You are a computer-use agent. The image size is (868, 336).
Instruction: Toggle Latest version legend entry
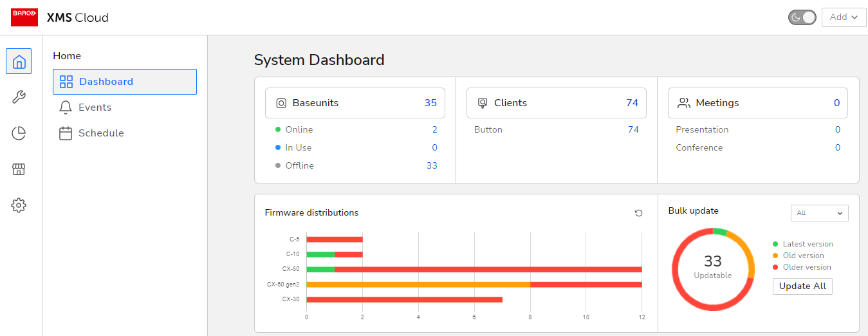point(807,244)
